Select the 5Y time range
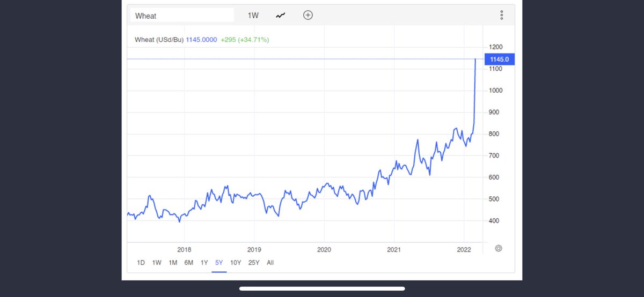The width and height of the screenshot is (644, 297). click(x=219, y=263)
